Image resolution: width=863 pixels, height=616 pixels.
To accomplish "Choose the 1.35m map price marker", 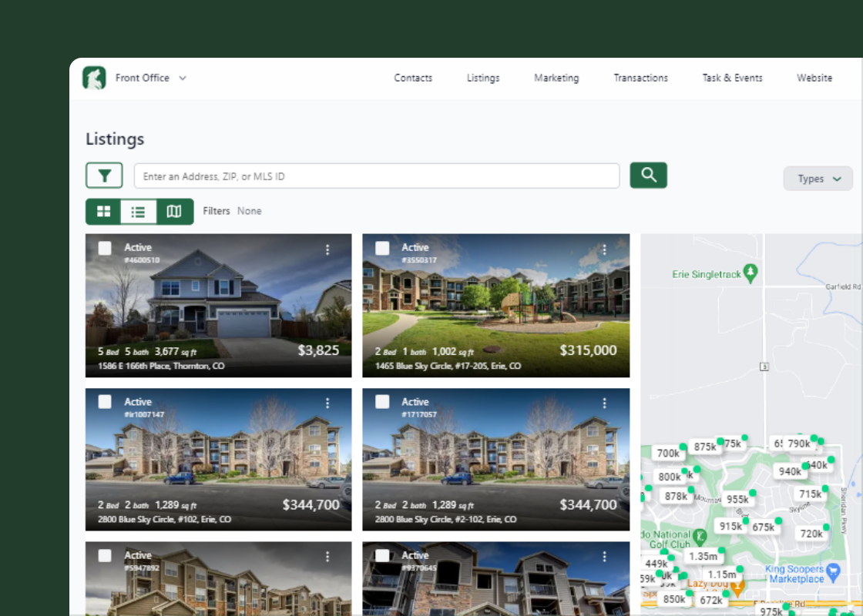I will click(703, 556).
